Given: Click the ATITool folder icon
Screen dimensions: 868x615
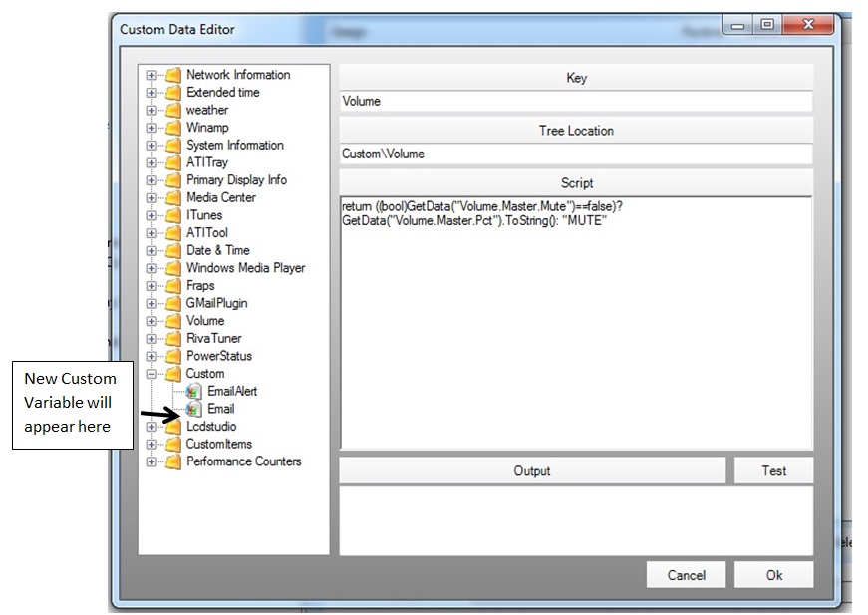Looking at the screenshot, I should pos(173,233).
